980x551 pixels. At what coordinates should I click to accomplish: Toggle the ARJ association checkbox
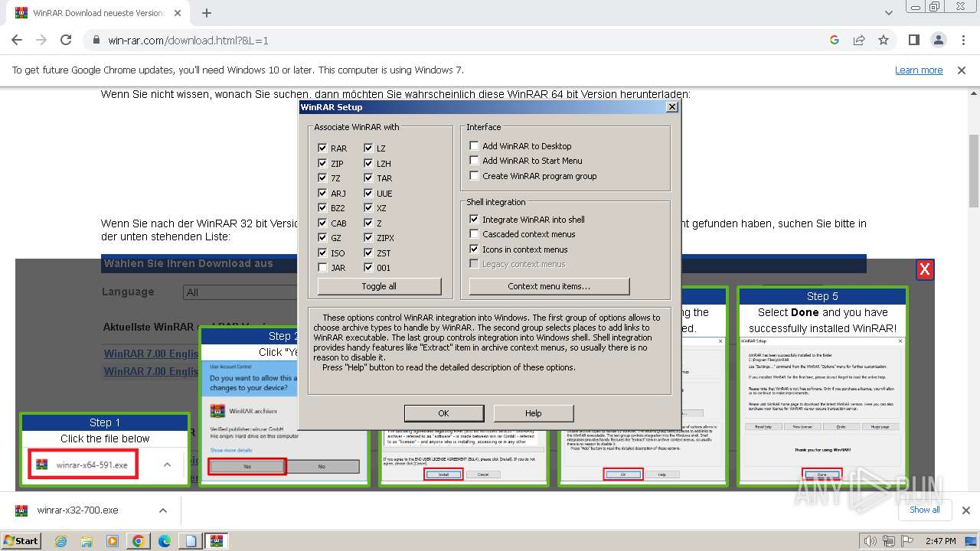point(322,193)
